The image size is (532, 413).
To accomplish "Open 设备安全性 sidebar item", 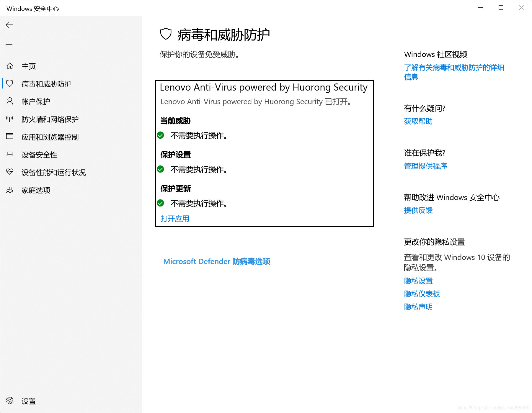I will 39,155.
